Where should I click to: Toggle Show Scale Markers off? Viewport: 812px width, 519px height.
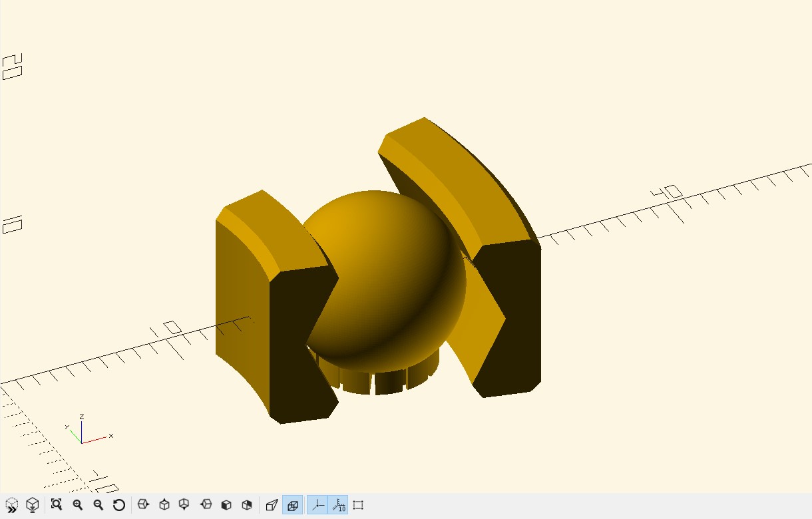338,505
